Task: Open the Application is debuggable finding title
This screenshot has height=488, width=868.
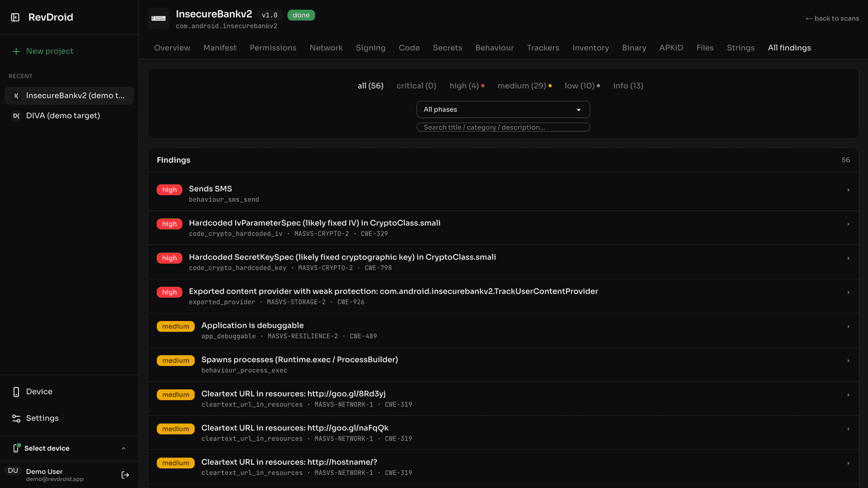Action: click(x=252, y=325)
